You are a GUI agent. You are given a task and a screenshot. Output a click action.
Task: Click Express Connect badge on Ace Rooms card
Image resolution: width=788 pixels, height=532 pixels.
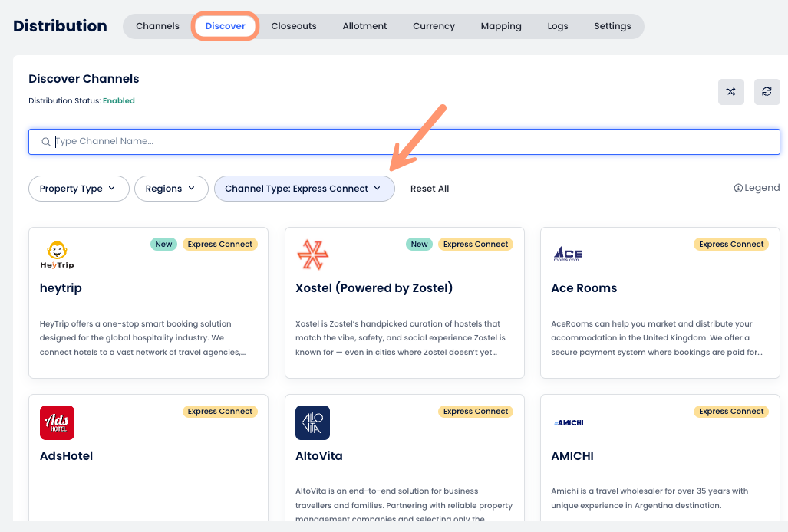tap(731, 245)
